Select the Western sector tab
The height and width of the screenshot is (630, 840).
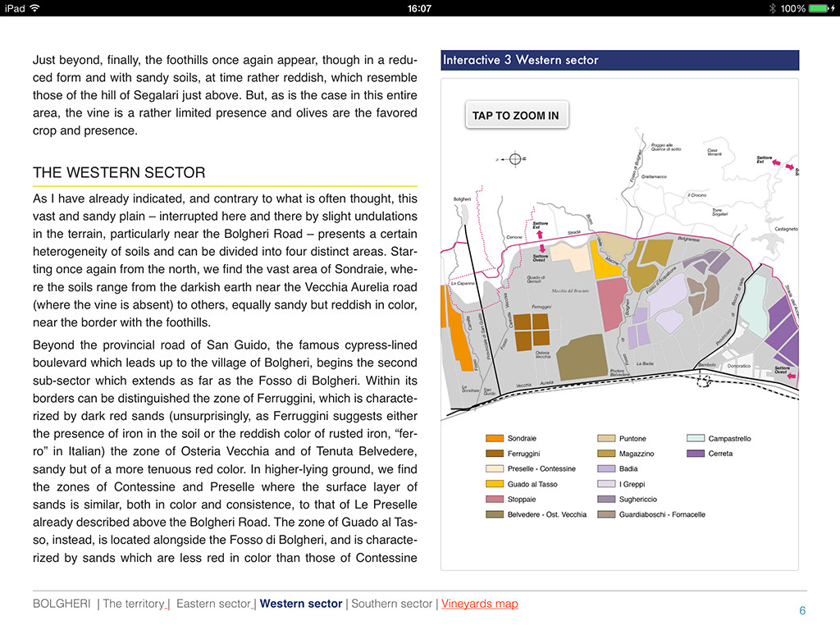[301, 604]
